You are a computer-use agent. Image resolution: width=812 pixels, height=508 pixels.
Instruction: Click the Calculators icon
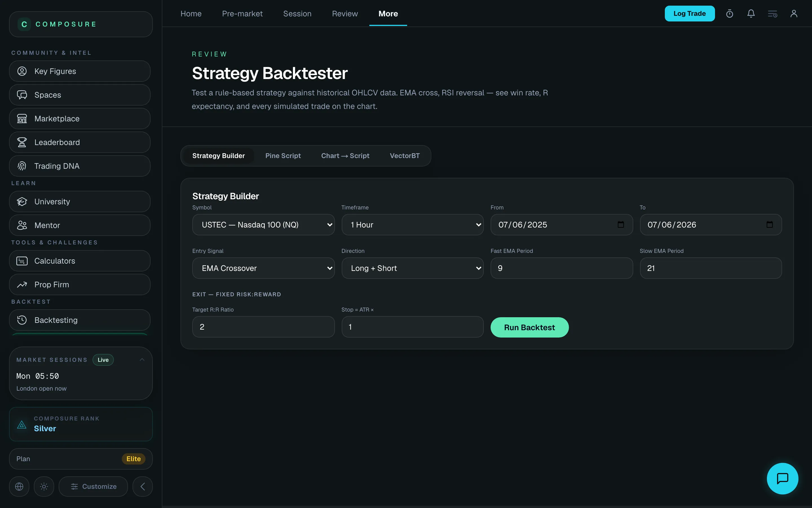(22, 261)
